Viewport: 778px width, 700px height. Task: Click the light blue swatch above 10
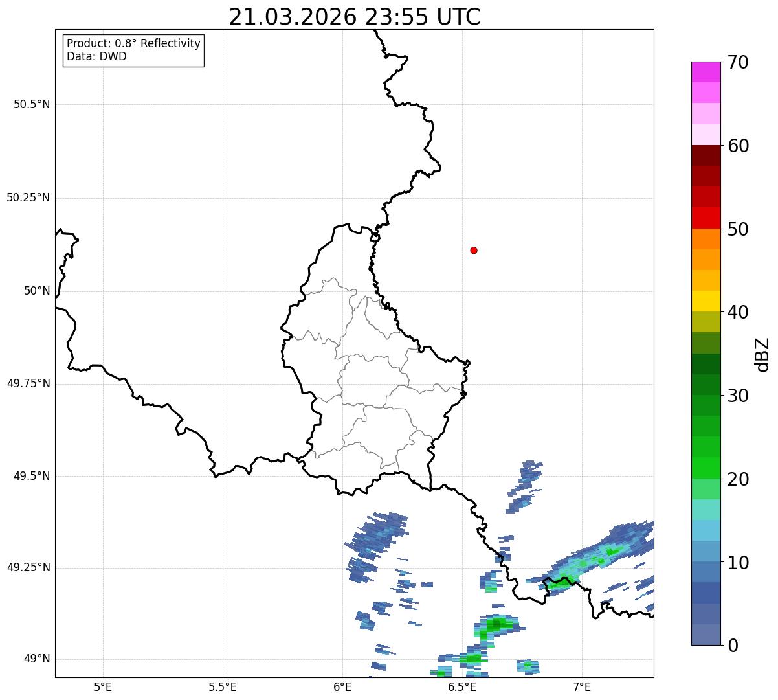tap(706, 550)
